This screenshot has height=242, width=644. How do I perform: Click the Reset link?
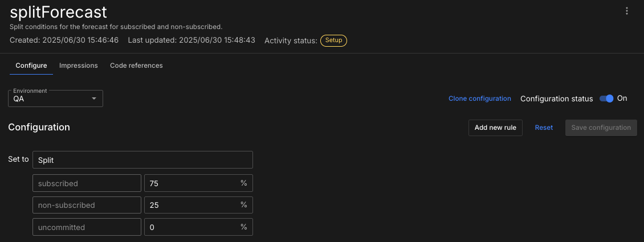coord(544,128)
